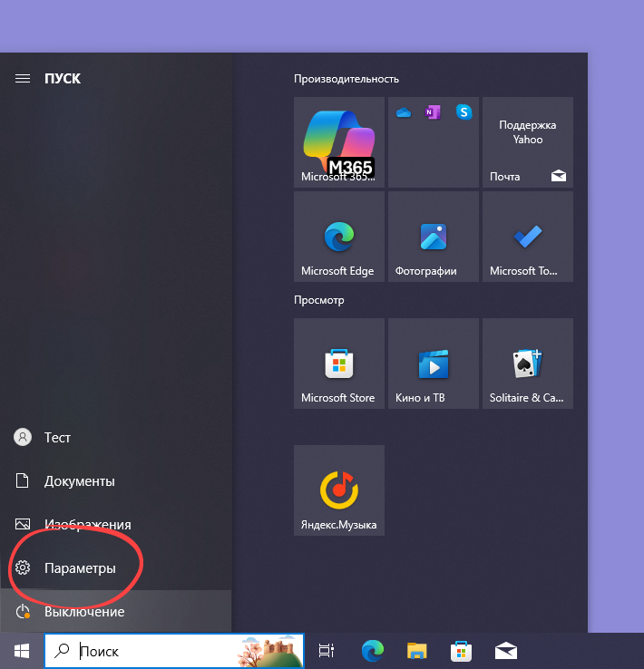Open the Тест user account menu
The height and width of the screenshot is (669, 644).
pos(56,438)
